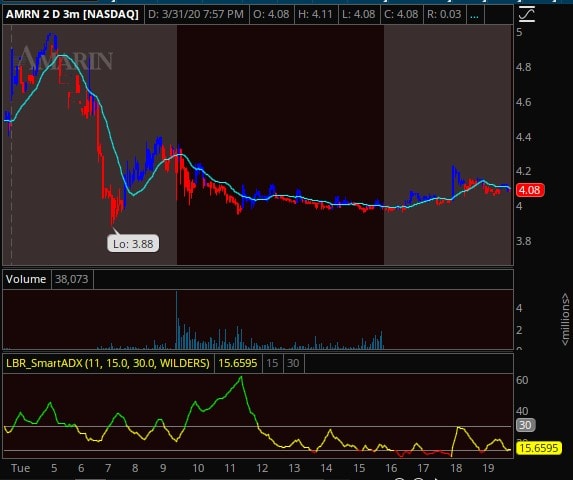Screen dimensions: 573x480
Task: Click the Lo: 3.88 price bubble
Action: [x=133, y=243]
